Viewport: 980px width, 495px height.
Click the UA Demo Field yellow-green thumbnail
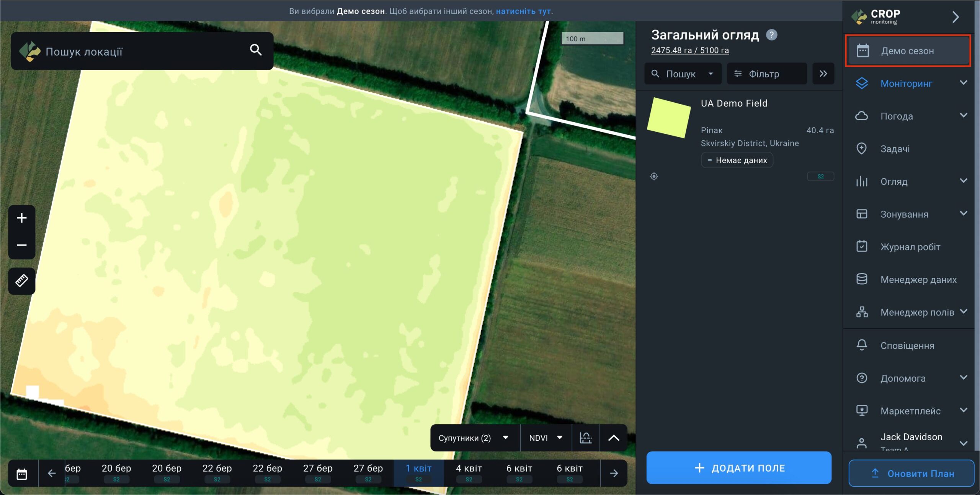pyautogui.click(x=669, y=117)
